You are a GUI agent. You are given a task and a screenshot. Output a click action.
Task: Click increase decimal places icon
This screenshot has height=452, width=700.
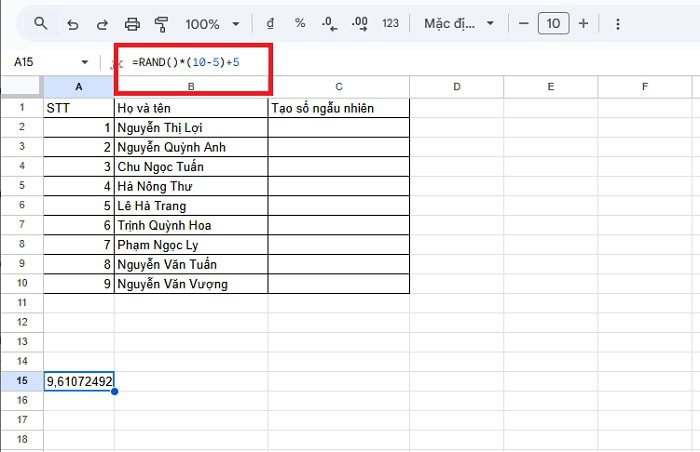(360, 23)
